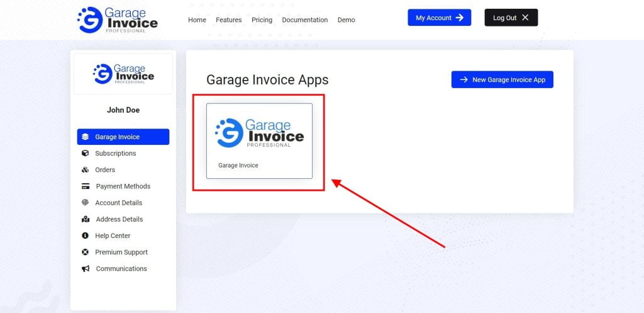Select Garage Invoice in the sidebar

click(x=123, y=137)
